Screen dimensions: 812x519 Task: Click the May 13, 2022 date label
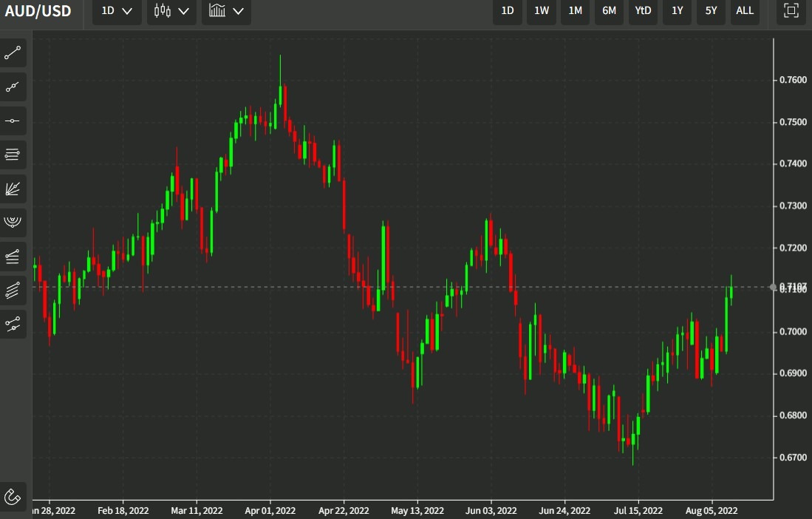pos(417,511)
